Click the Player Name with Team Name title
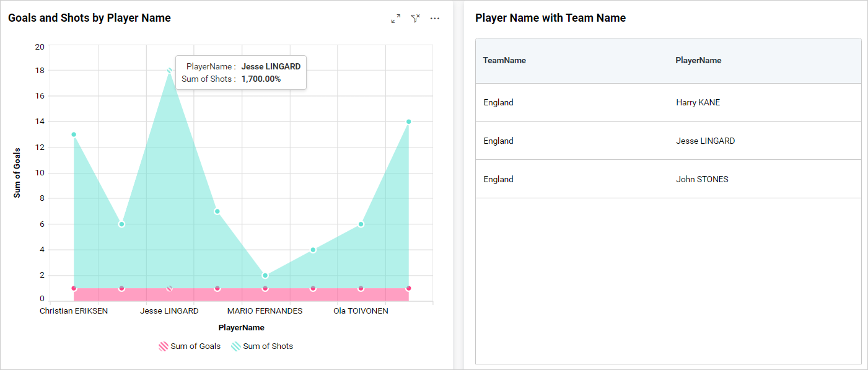Screen dimensions: 868x370 550,19
